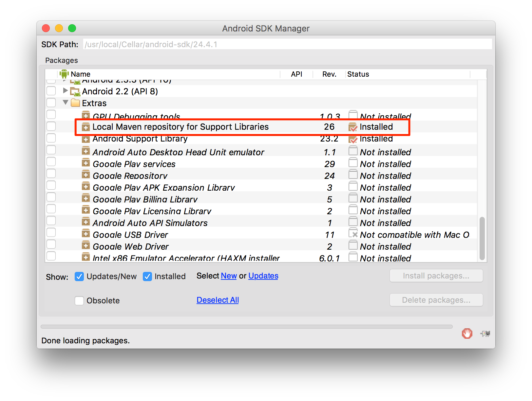Expand the Android 2.2 (API 8) tree node
This screenshot has height=401, width=532.
tap(65, 90)
